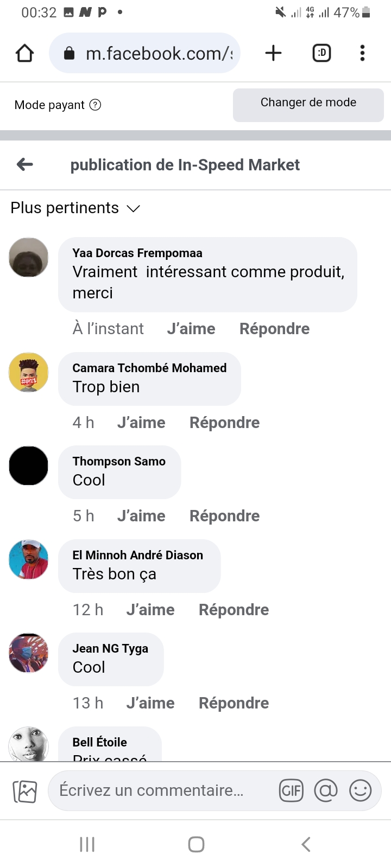Reply to El Minnoh André Diason
This screenshot has width=391, height=868.
coord(234,610)
